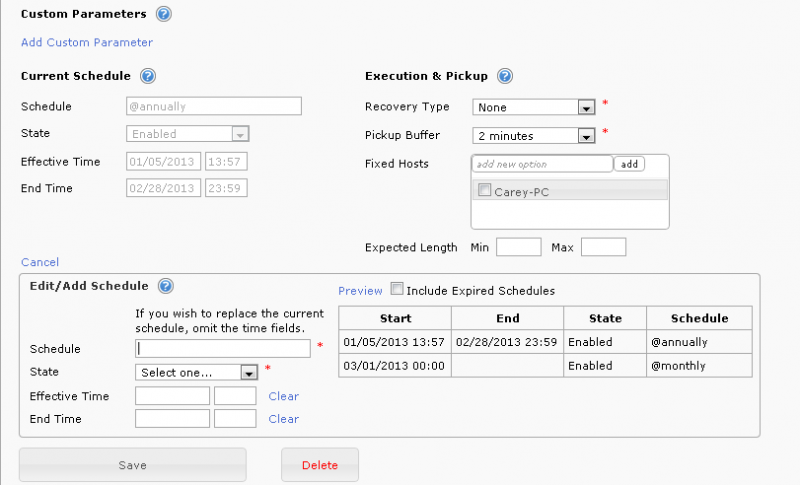
Task: Open the disabled Current Schedule State dropdown
Action: click(x=188, y=134)
